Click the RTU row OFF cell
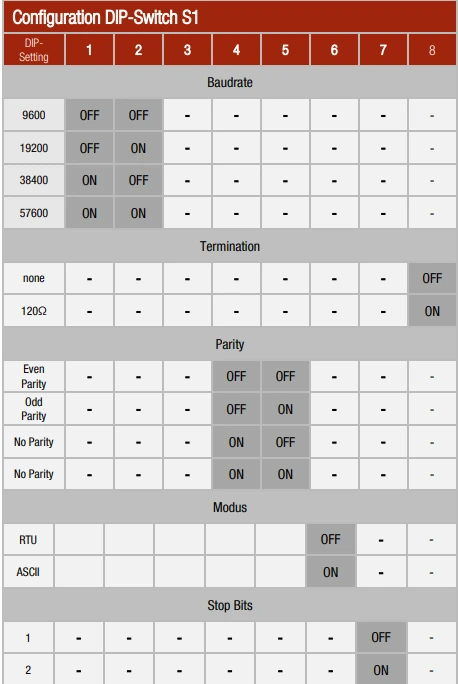This screenshot has width=458, height=684. (331, 539)
